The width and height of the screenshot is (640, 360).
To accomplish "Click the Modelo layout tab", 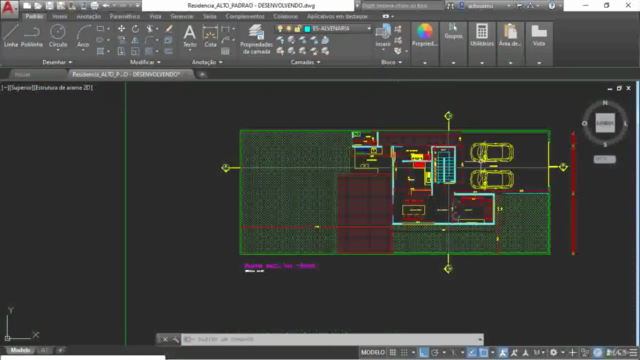I will [20, 350].
